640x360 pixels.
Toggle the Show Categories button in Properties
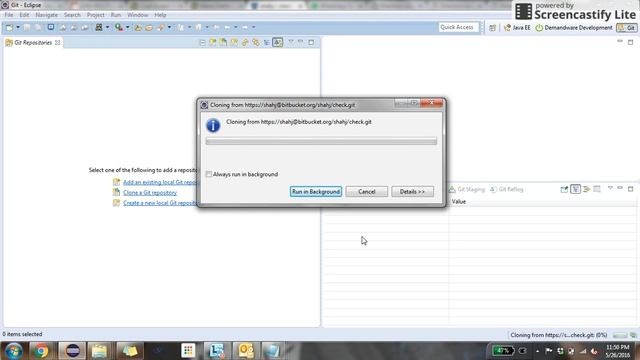coord(576,189)
